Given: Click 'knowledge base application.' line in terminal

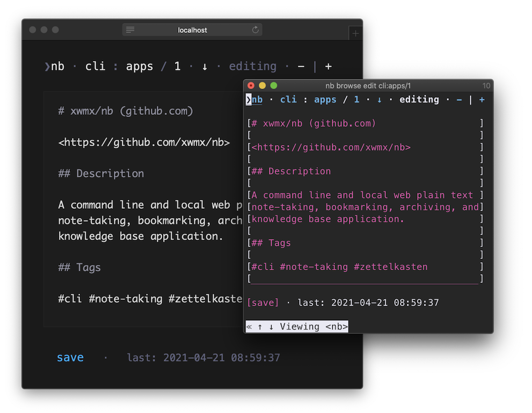Looking at the screenshot, I should click(x=328, y=219).
